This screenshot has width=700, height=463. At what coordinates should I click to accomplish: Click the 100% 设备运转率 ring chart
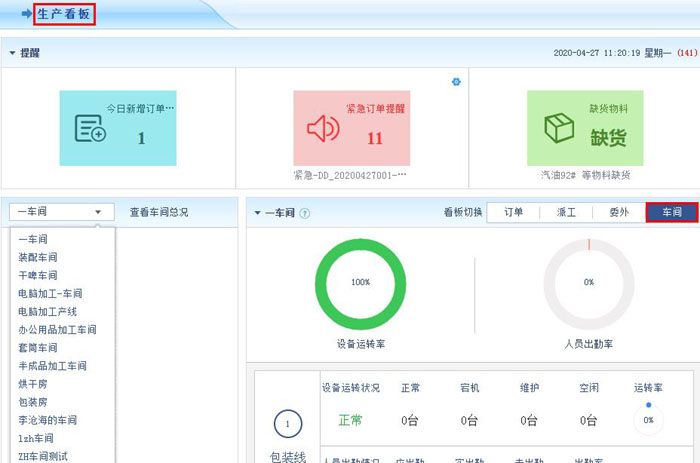(x=360, y=283)
